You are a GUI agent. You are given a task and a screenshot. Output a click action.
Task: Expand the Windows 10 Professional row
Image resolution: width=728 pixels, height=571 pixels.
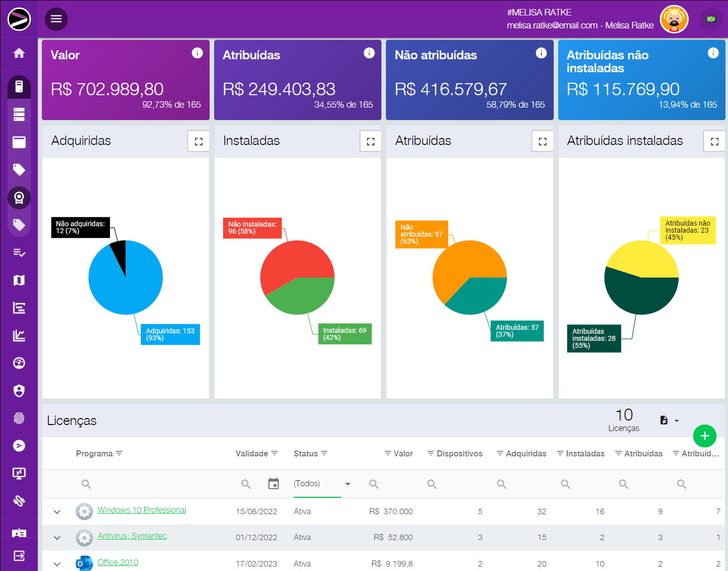[57, 512]
